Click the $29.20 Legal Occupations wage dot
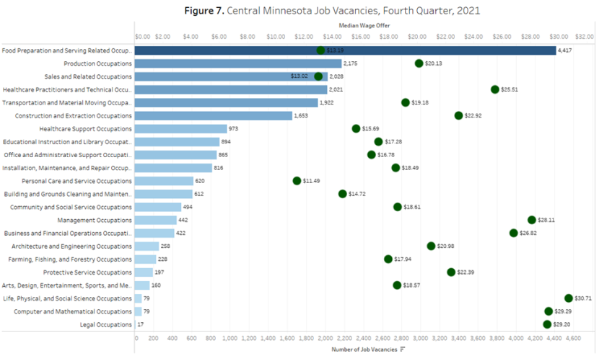This screenshot has height=364, width=599. click(547, 324)
